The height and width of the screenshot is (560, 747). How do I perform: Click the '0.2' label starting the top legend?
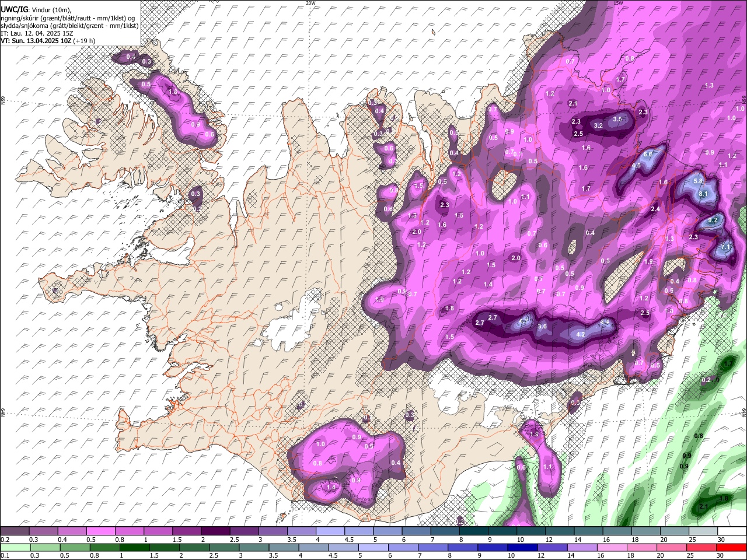point(5,540)
